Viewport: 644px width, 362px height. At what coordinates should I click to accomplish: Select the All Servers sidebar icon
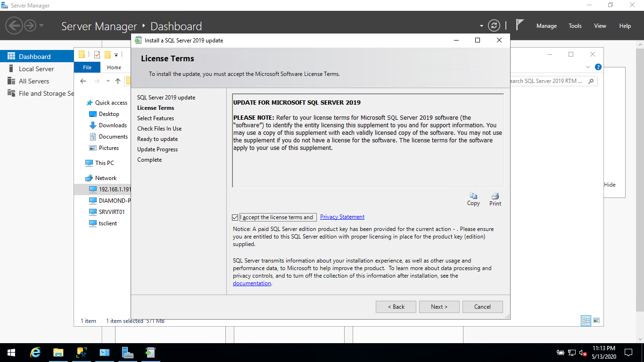(x=11, y=81)
